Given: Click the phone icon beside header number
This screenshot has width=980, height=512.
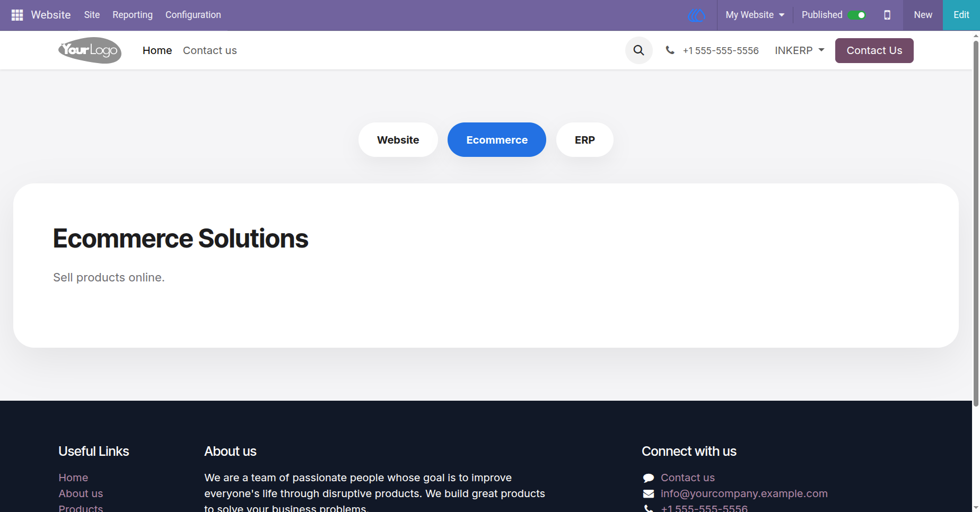Looking at the screenshot, I should 670,50.
